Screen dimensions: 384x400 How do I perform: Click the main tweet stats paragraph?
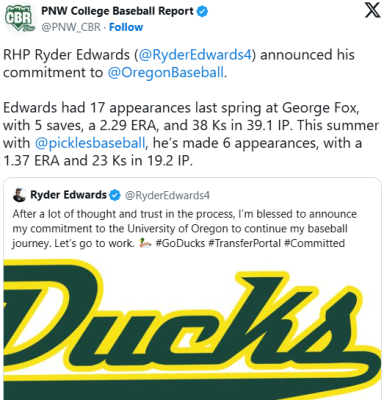[x=191, y=134]
